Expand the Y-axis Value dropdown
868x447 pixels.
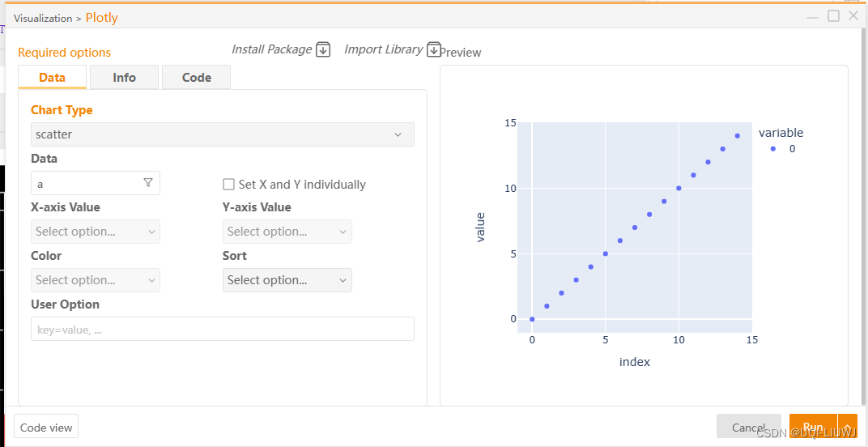(287, 232)
